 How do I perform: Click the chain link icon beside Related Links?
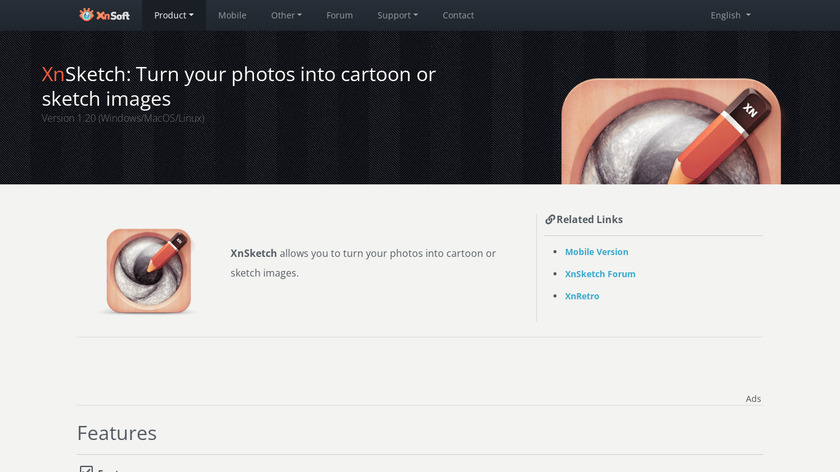pos(549,220)
